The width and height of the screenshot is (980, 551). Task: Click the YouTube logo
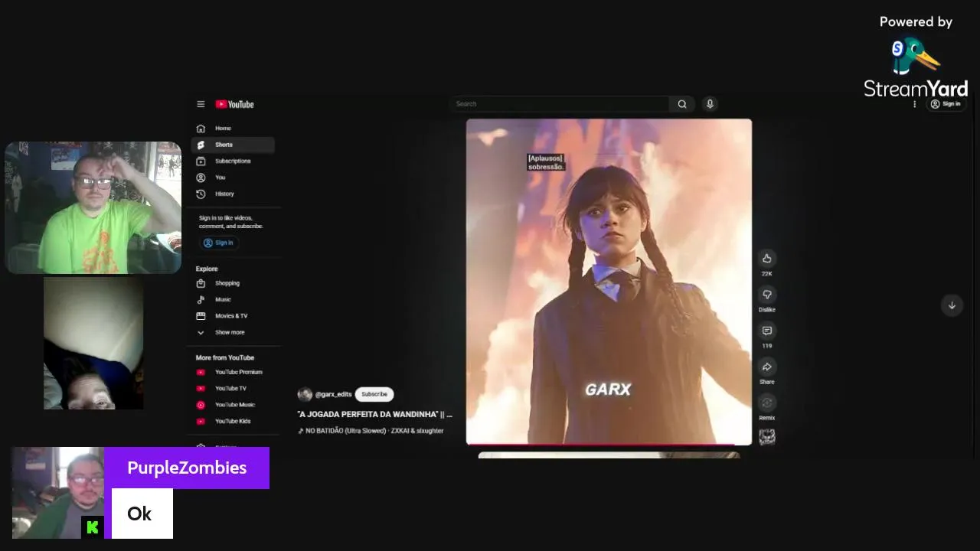[234, 104]
